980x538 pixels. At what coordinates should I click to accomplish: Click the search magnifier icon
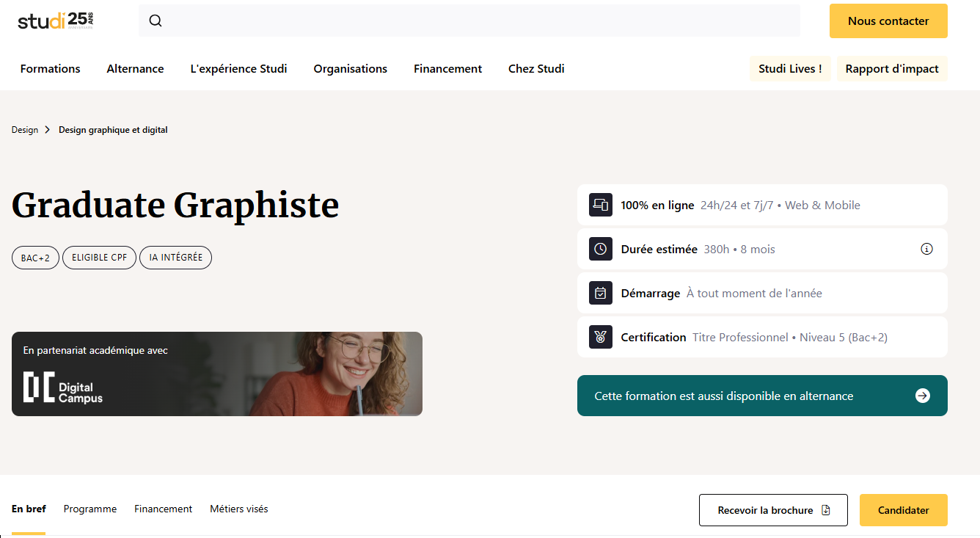(156, 21)
